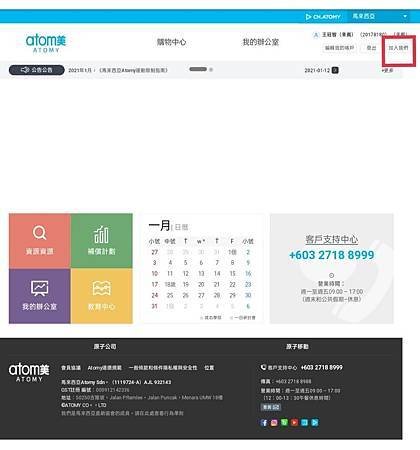This screenshot has height=450, width=420.
Task: Click the +更多 more link
Action: coord(387,70)
